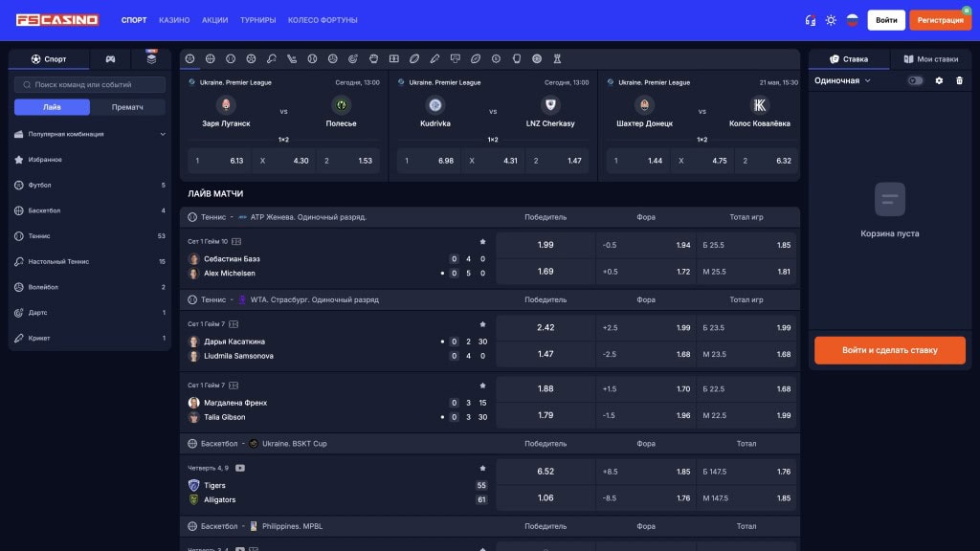Favorite the Tigers vs Alligators match star
Screen dimensions: 980x551
point(482,468)
